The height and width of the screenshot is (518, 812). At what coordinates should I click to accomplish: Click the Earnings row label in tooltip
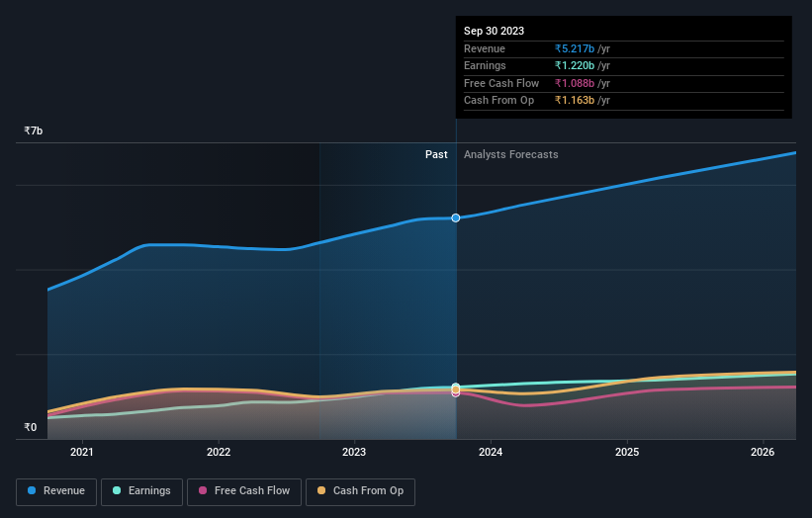pyautogui.click(x=486, y=65)
